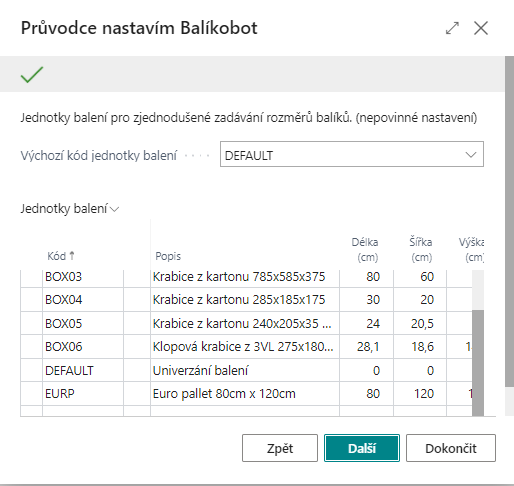Close the Průvodce nastavím Balíkobot dialog
Image resolution: width=514 pixels, height=486 pixels.
coord(481,28)
